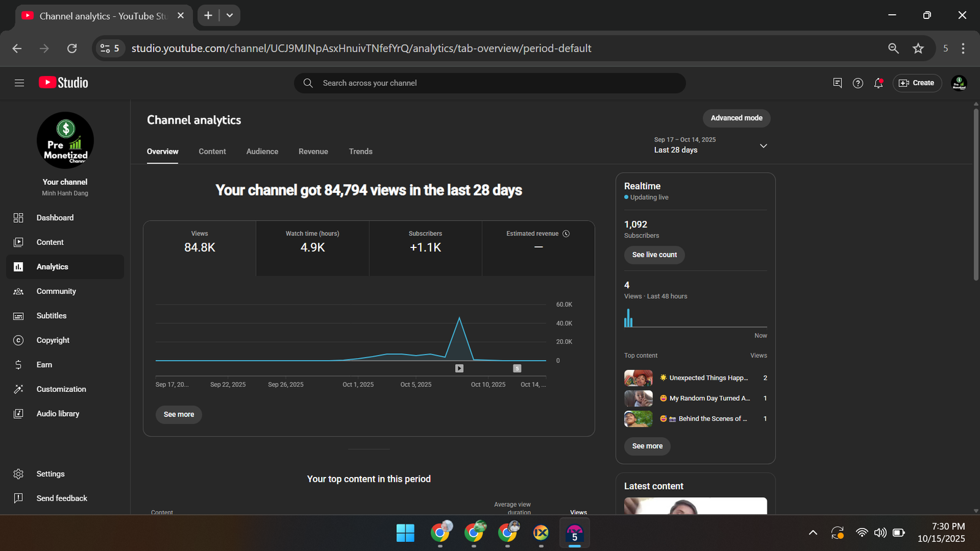Expand the Last 28 days date range
This screenshot has width=980, height=551.
pos(763,146)
